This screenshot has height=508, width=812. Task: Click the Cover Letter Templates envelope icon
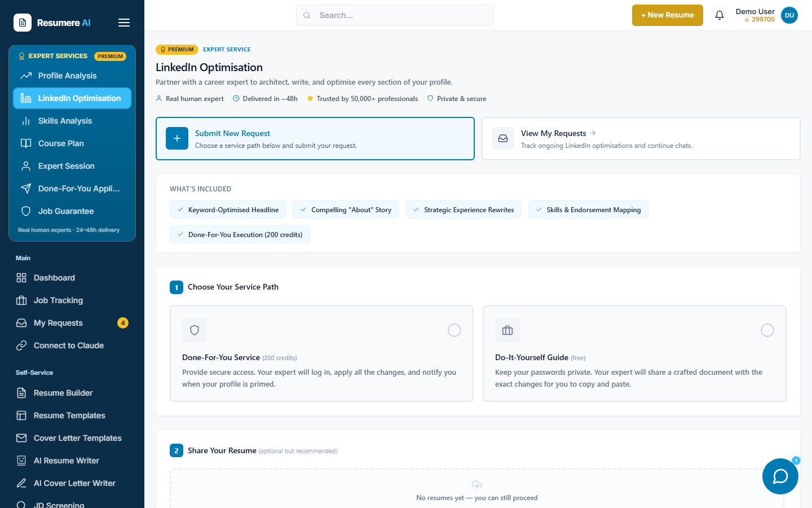click(21, 438)
